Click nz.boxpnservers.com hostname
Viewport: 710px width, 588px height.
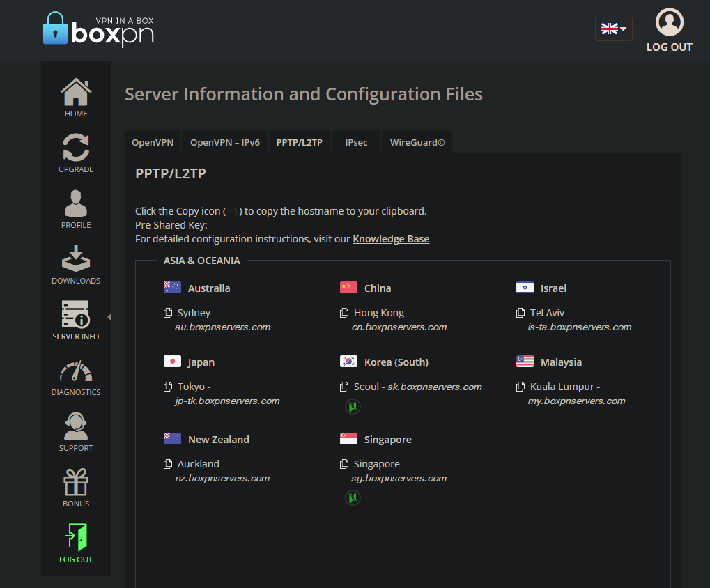[222, 478]
